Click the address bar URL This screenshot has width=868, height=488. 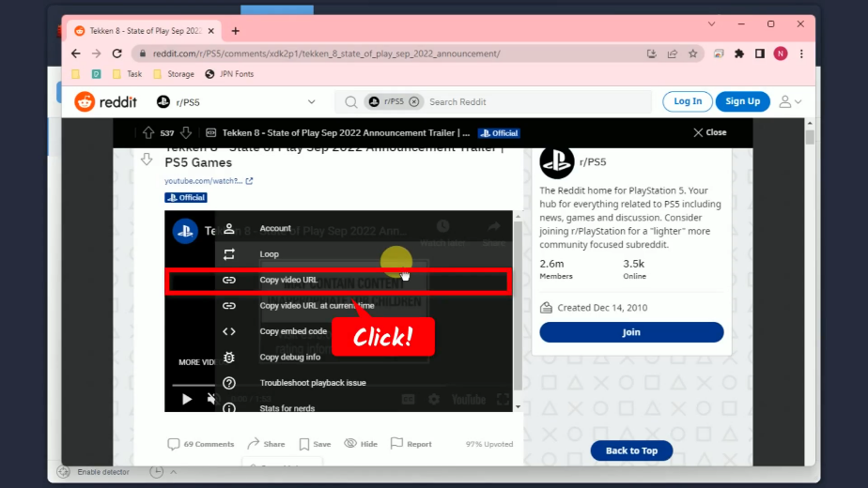327,53
